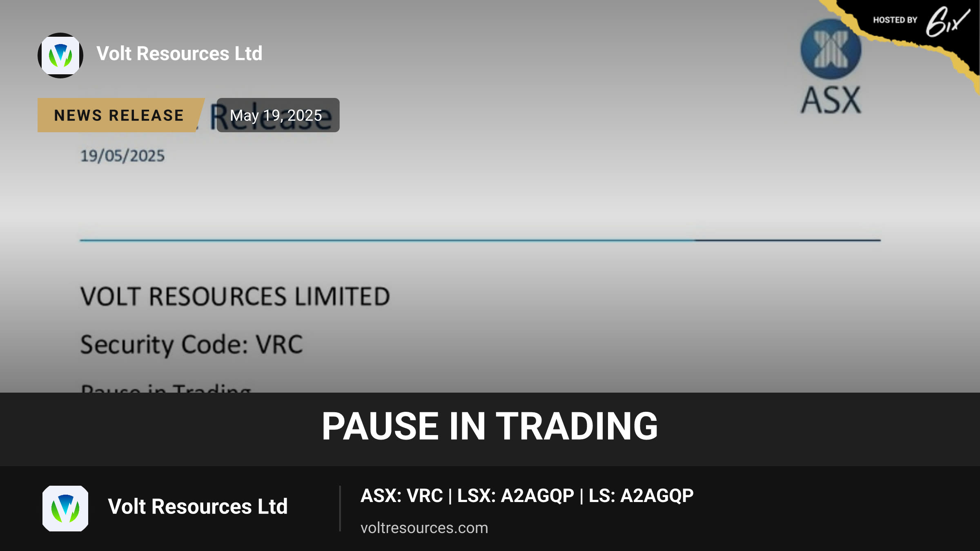Click the 19/05/2025 document date
This screenshot has width=980, height=551.
tap(122, 156)
